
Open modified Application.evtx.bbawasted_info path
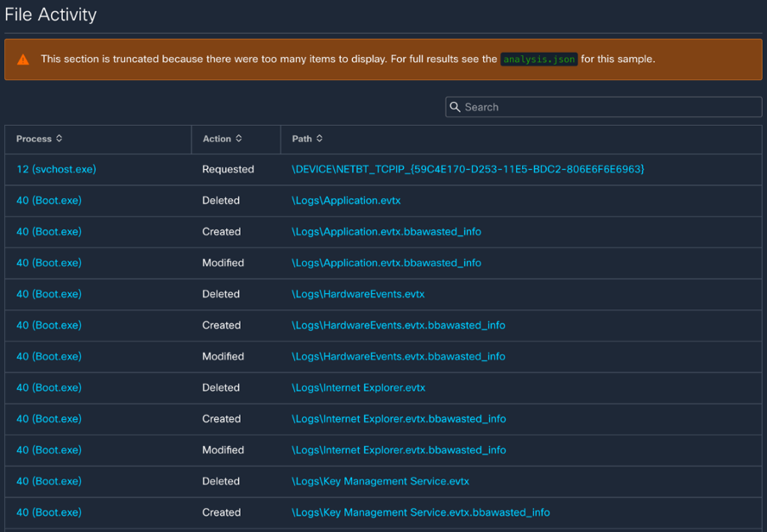[386, 263]
